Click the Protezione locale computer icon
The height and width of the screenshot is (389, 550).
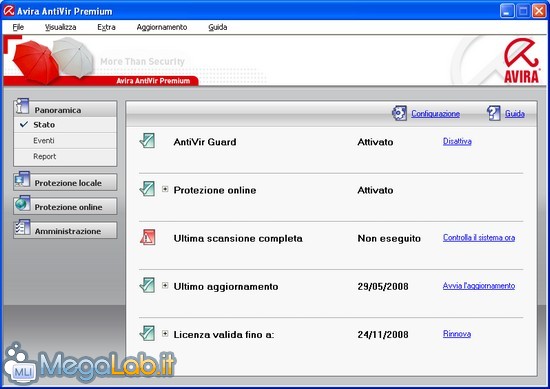(x=22, y=179)
